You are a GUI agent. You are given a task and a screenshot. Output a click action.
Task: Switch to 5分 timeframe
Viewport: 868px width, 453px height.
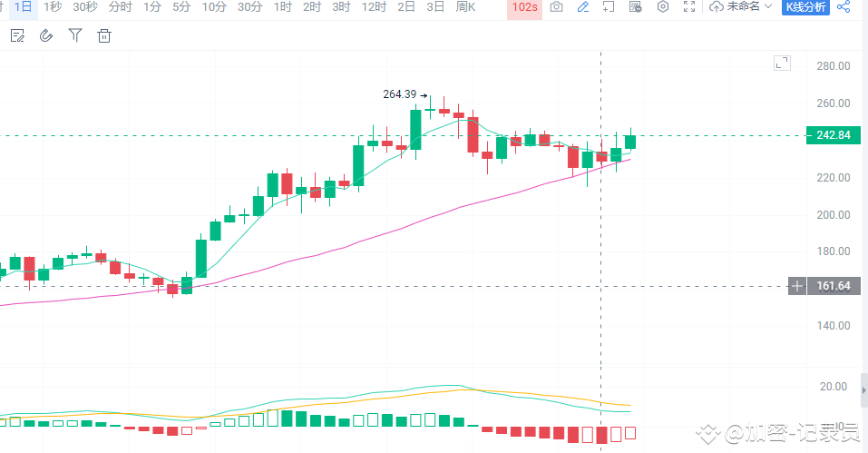pyautogui.click(x=181, y=7)
